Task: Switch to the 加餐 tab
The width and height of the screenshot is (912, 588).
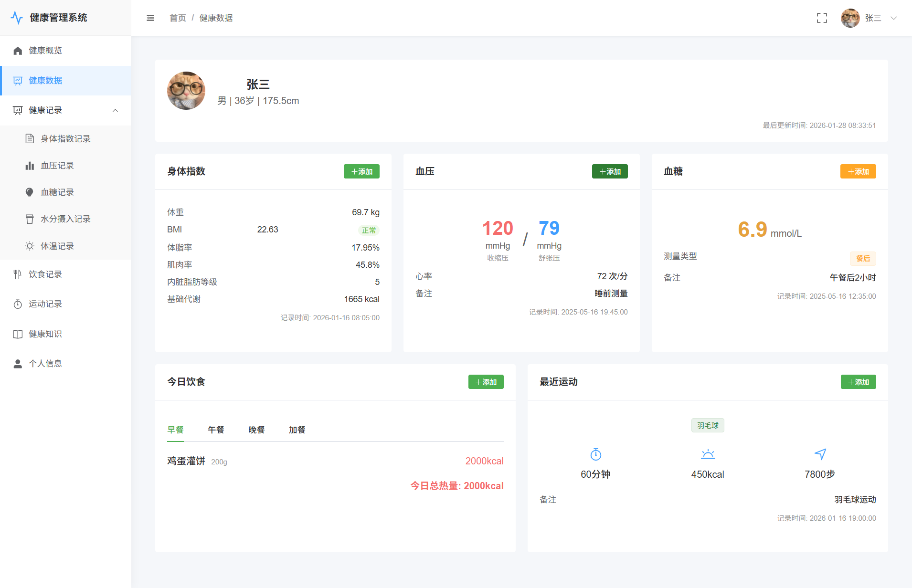Action: [297, 430]
